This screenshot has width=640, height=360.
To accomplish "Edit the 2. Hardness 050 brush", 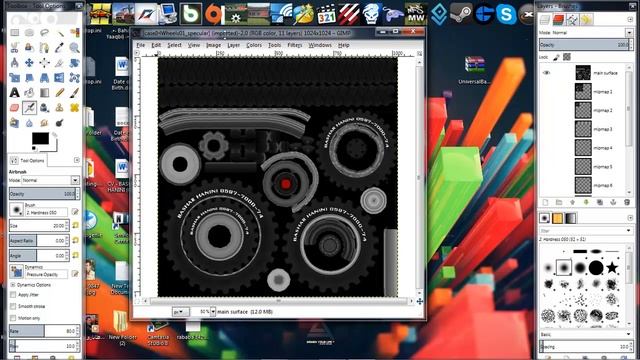I will (75, 211).
